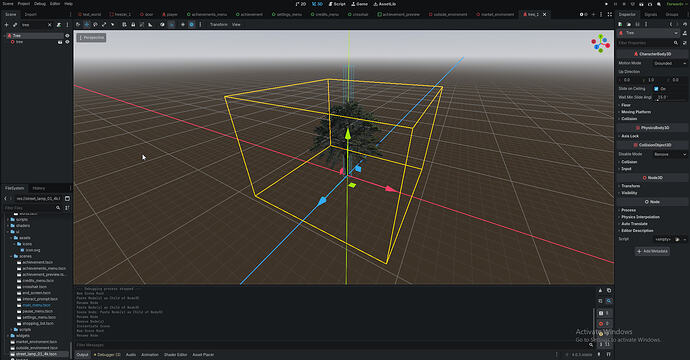This screenshot has height=360, width=690.
Task: Expand the Visibility section
Action: (629, 193)
